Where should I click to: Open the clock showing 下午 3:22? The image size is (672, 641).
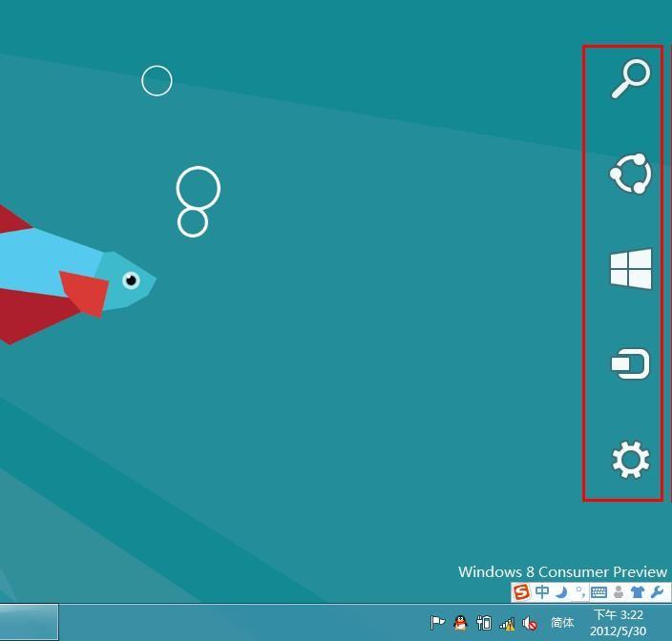click(618, 623)
